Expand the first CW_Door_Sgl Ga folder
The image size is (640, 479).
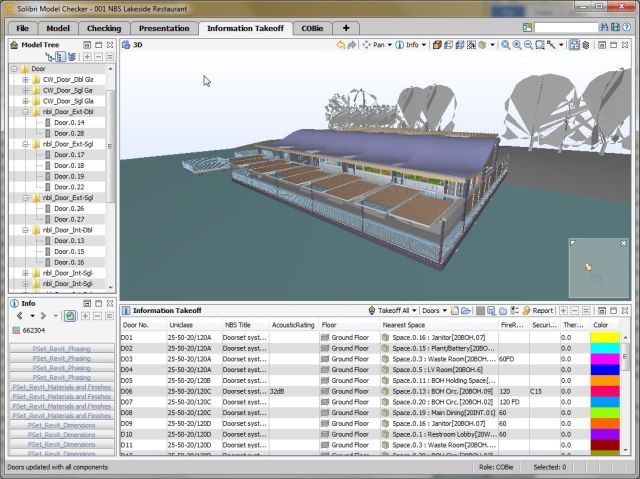coord(25,90)
